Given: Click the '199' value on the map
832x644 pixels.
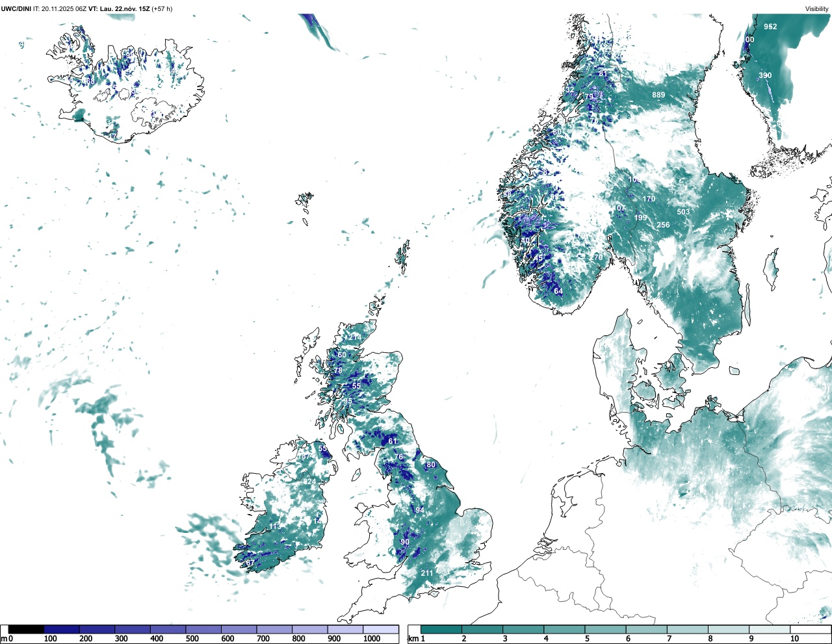Looking at the screenshot, I should 640,218.
